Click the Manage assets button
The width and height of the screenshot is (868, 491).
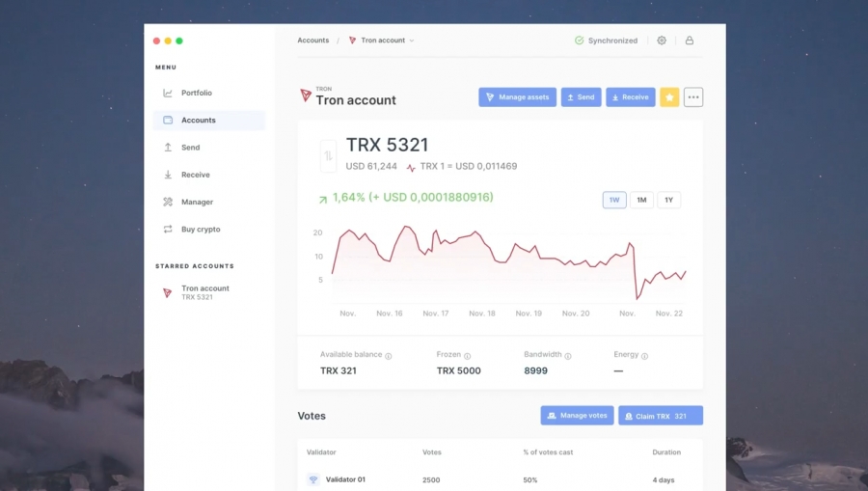(518, 97)
